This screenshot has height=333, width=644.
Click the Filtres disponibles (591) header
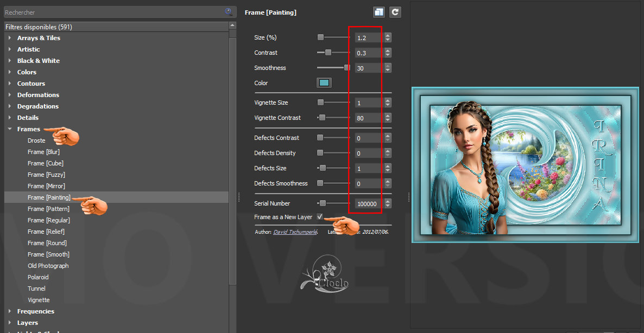tap(116, 27)
